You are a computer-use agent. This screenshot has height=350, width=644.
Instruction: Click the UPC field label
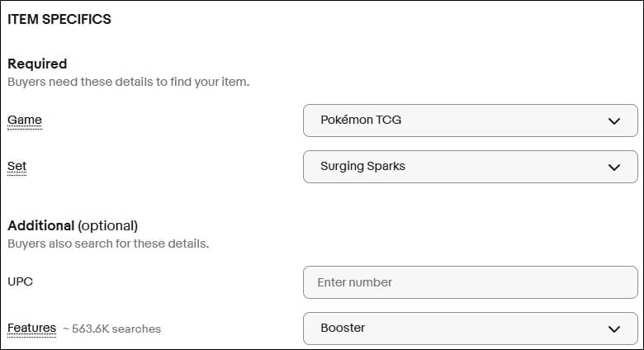(x=21, y=281)
